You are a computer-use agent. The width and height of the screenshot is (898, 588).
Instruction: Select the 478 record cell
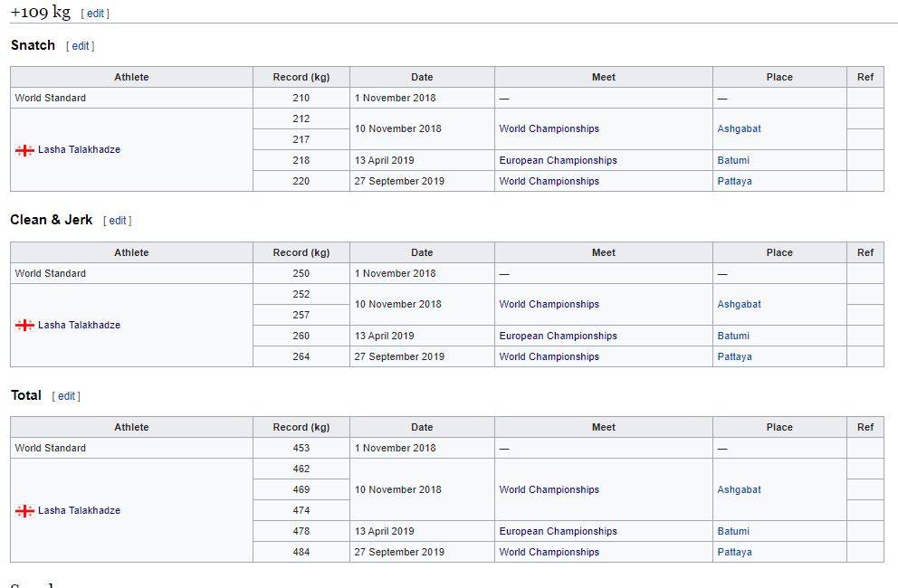[x=301, y=531]
